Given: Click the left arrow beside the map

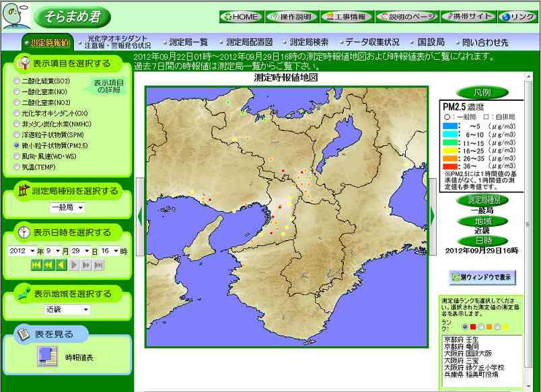Looking at the screenshot, I should (x=140, y=217).
